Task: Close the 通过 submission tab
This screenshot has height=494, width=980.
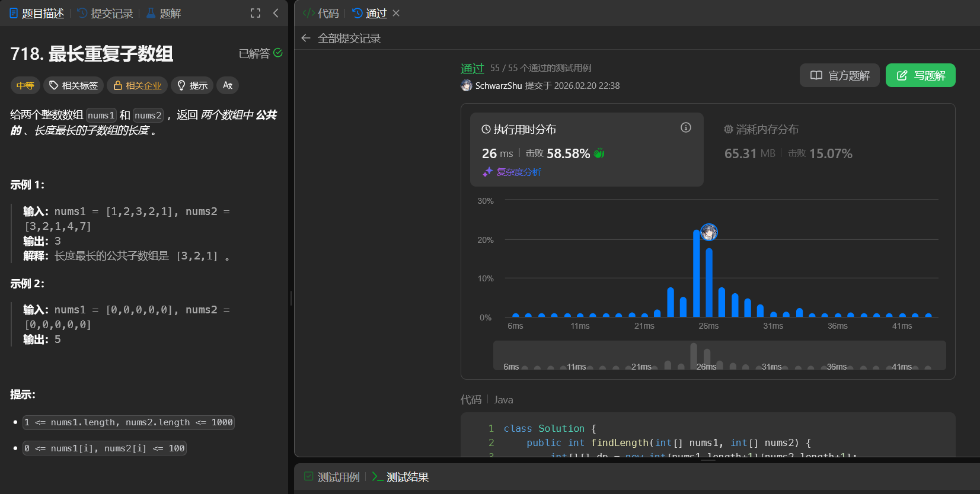Action: click(396, 13)
